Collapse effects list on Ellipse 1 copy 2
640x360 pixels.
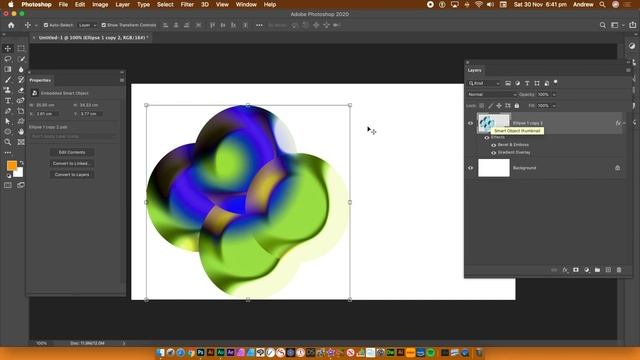tap(624, 123)
